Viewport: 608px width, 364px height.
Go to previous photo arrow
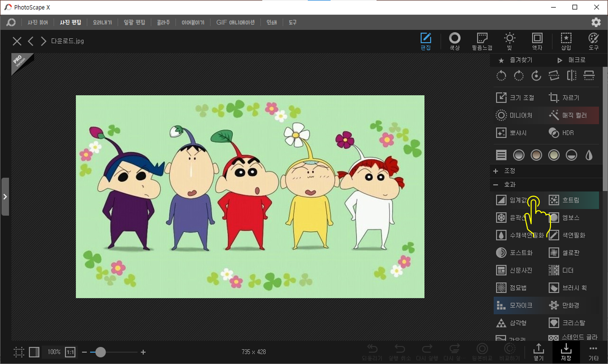[31, 41]
